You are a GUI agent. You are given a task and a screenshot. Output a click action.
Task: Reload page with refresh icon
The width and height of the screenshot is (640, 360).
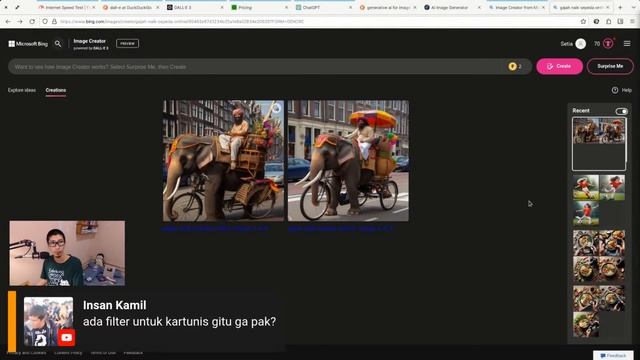32,21
